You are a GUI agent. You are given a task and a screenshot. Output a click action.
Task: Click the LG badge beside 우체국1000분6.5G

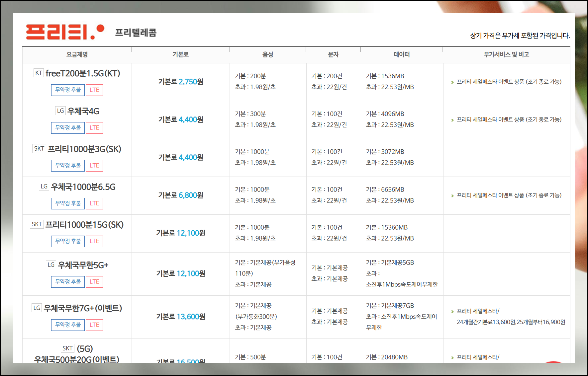pyautogui.click(x=44, y=187)
